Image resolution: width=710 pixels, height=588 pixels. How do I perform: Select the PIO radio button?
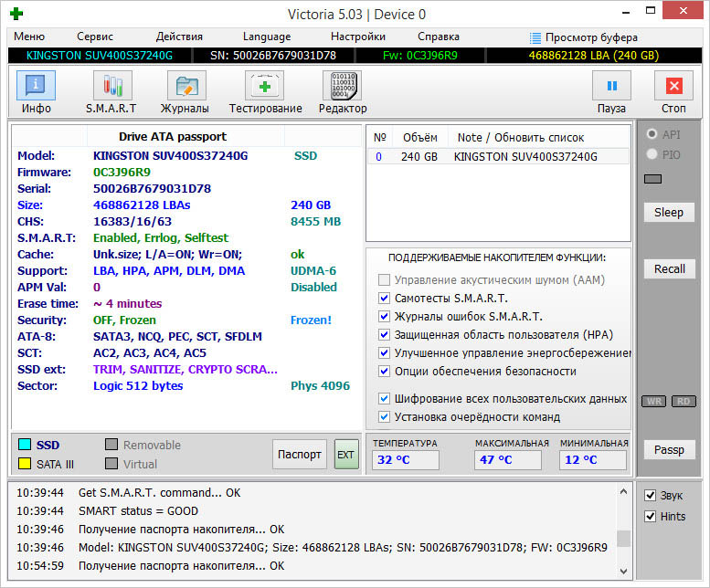652,154
